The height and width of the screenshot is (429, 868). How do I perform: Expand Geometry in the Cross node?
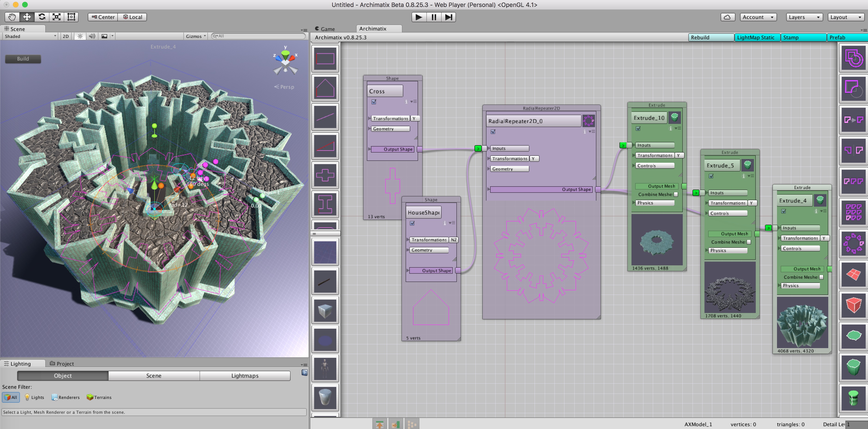point(390,129)
